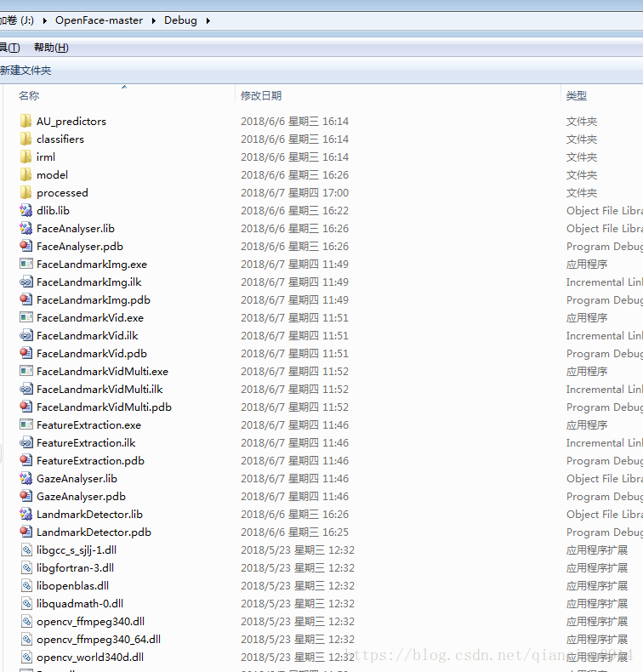Select the dlib.lib file icon
This screenshot has height=672, width=643.
point(26,211)
